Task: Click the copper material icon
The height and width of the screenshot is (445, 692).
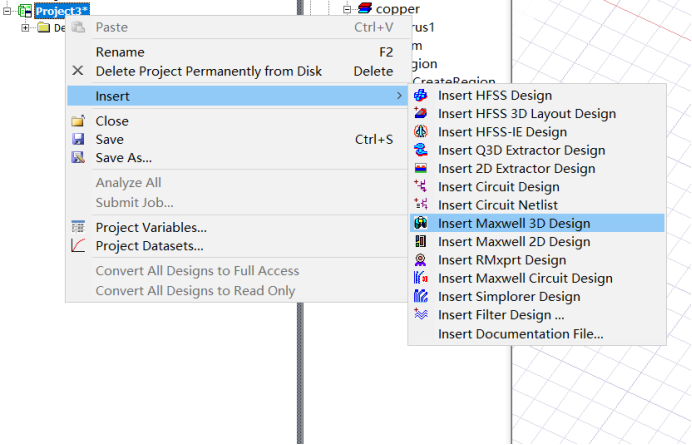Action: 365,8
